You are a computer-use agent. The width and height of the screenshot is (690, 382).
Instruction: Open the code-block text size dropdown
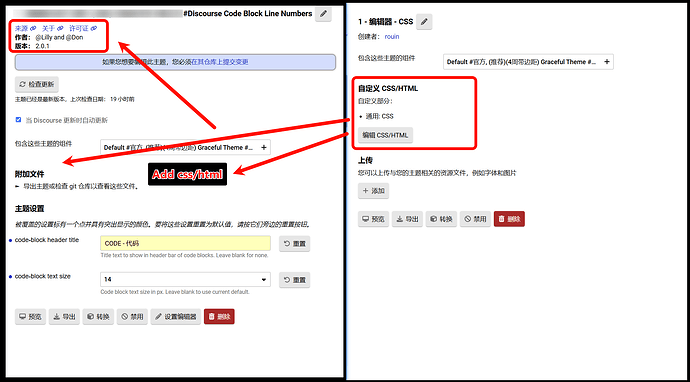click(x=185, y=279)
